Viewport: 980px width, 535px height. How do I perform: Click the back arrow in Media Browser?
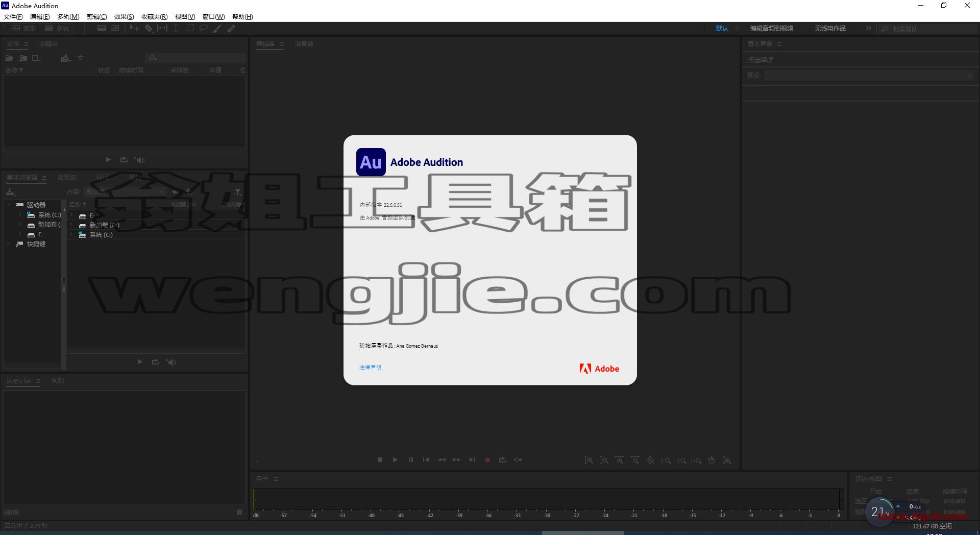pyautogui.click(x=175, y=192)
